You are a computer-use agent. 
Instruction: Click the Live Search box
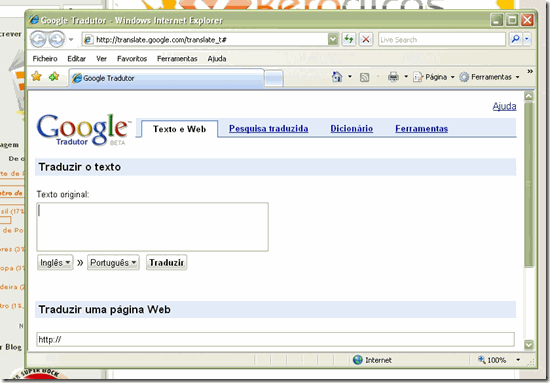pos(442,40)
